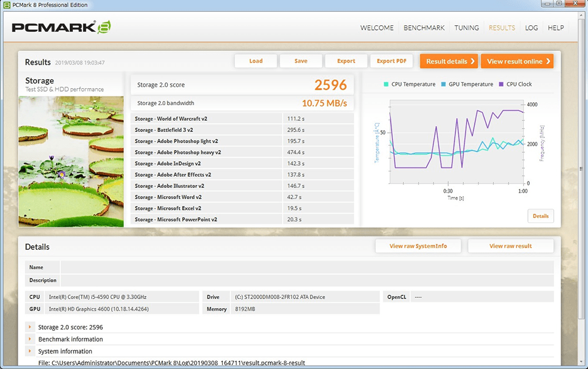Open Result details
The height and width of the screenshot is (369, 588).
449,61
